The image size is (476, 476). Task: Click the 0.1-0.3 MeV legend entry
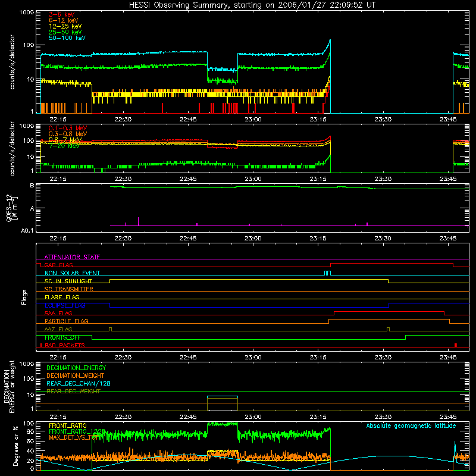click(x=68, y=128)
